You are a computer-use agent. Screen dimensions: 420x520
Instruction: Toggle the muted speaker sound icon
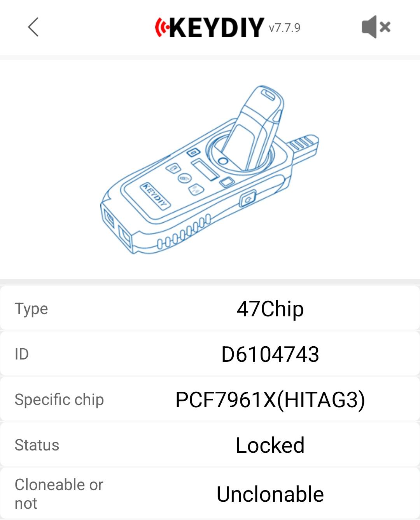click(376, 27)
